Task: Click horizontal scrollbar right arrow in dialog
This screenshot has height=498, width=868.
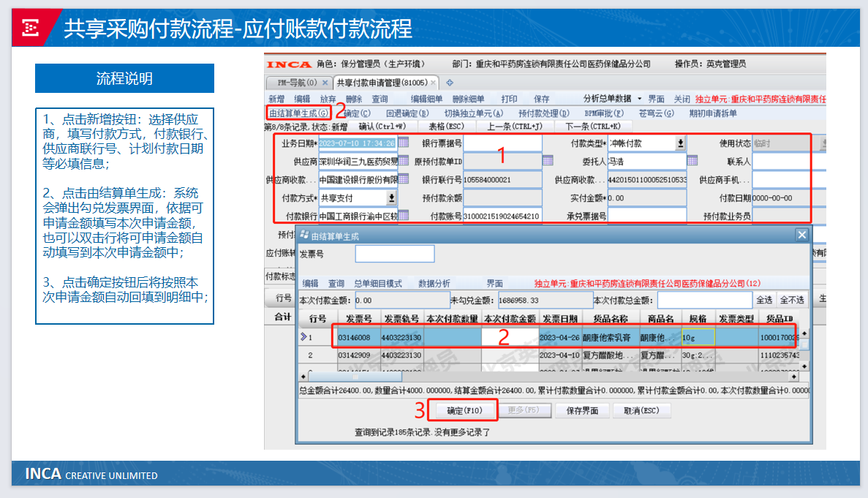Action: [x=794, y=377]
